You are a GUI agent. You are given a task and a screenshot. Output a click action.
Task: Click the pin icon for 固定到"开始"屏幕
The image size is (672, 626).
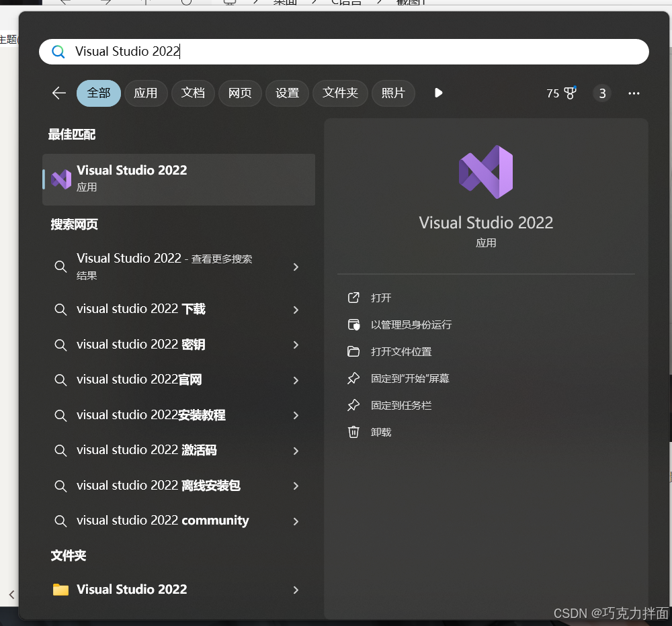click(353, 378)
